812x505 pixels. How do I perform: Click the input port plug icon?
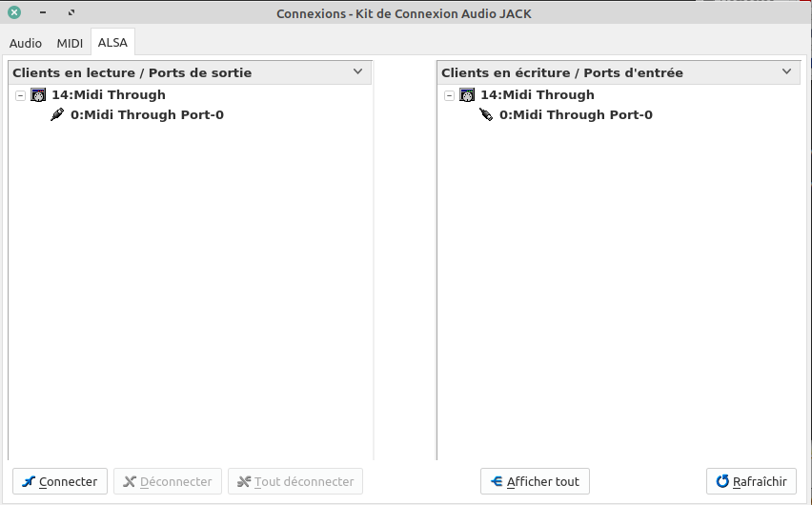point(486,115)
